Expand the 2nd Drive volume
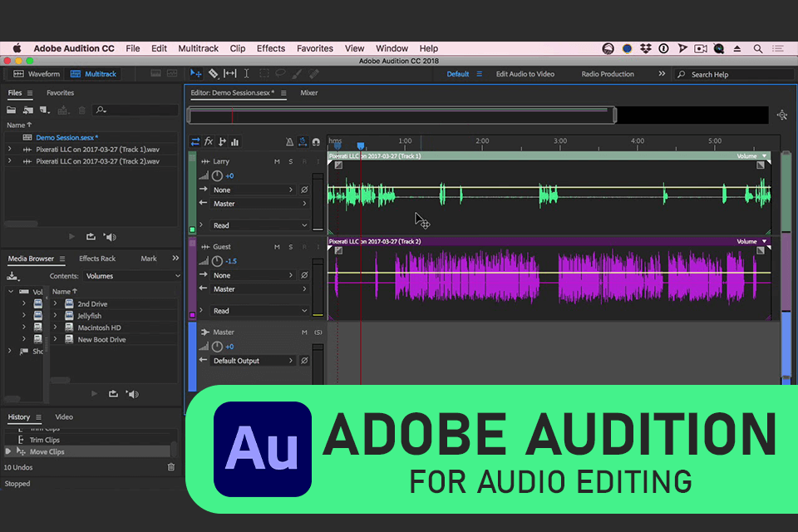This screenshot has height=532, width=798. coord(56,303)
